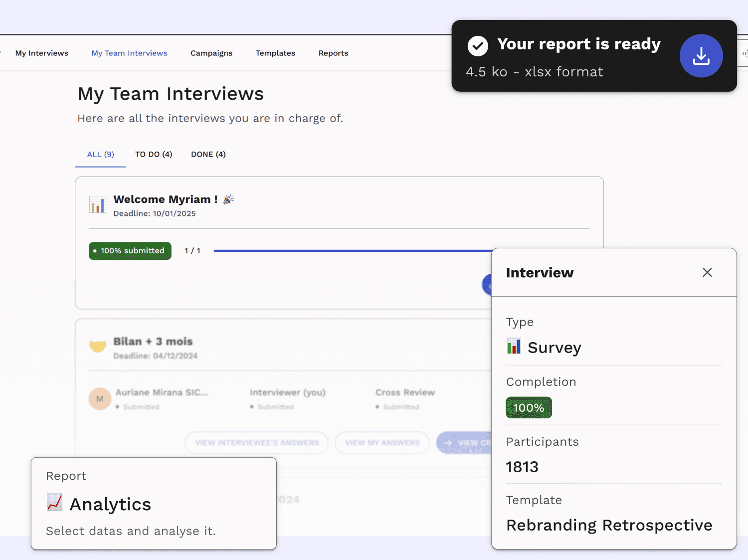Switch to the TO DO (4) tab
The width and height of the screenshot is (748, 560).
point(154,154)
